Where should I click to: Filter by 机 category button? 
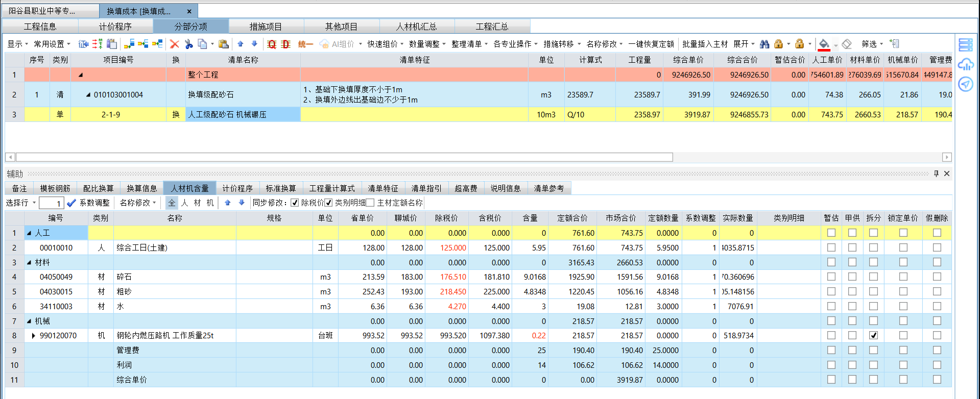click(210, 203)
